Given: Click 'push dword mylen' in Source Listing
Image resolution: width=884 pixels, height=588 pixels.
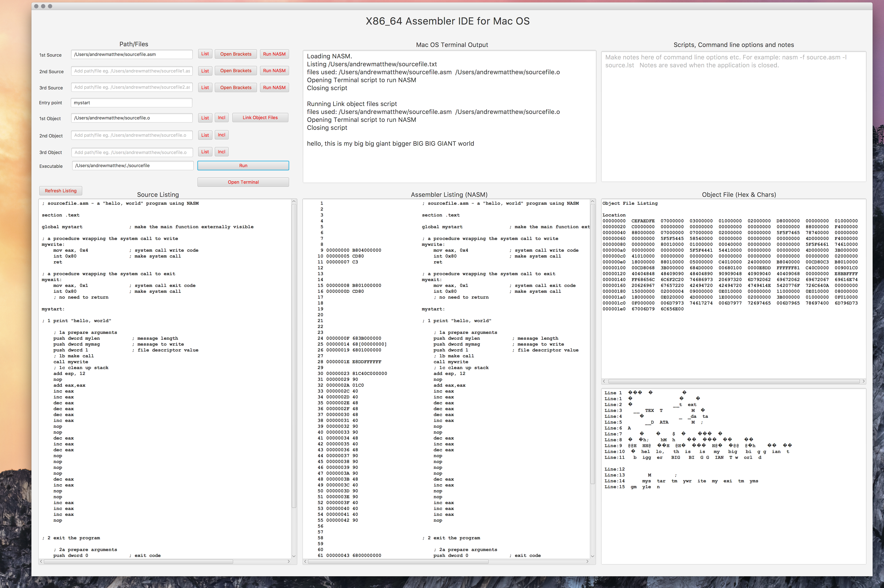Looking at the screenshot, I should [x=76, y=338].
